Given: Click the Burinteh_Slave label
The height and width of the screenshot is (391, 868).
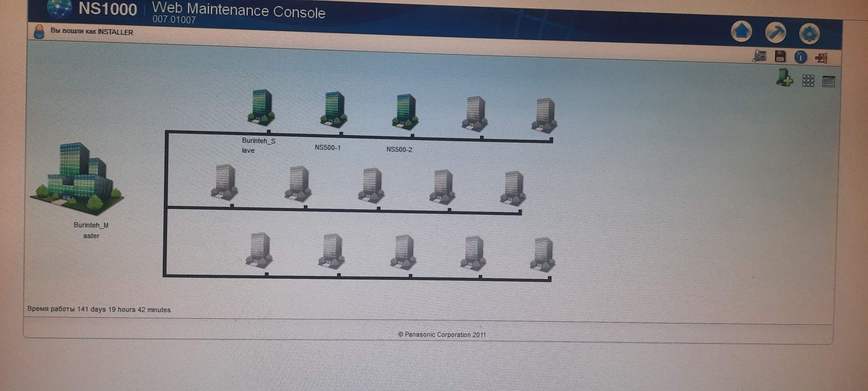Looking at the screenshot, I should click(x=259, y=146).
